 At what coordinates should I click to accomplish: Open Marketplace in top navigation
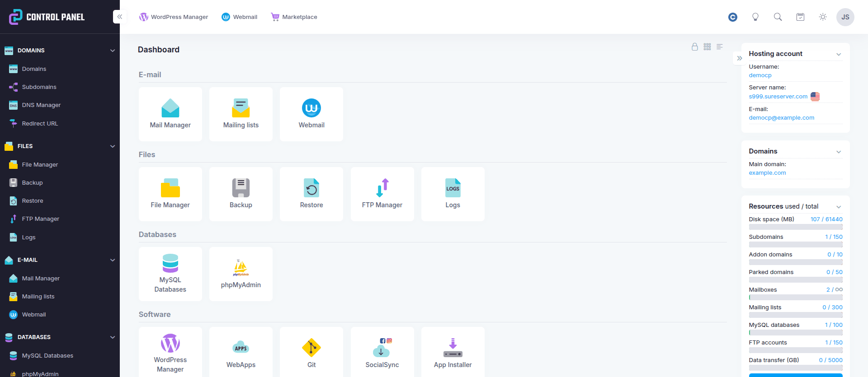click(x=294, y=17)
